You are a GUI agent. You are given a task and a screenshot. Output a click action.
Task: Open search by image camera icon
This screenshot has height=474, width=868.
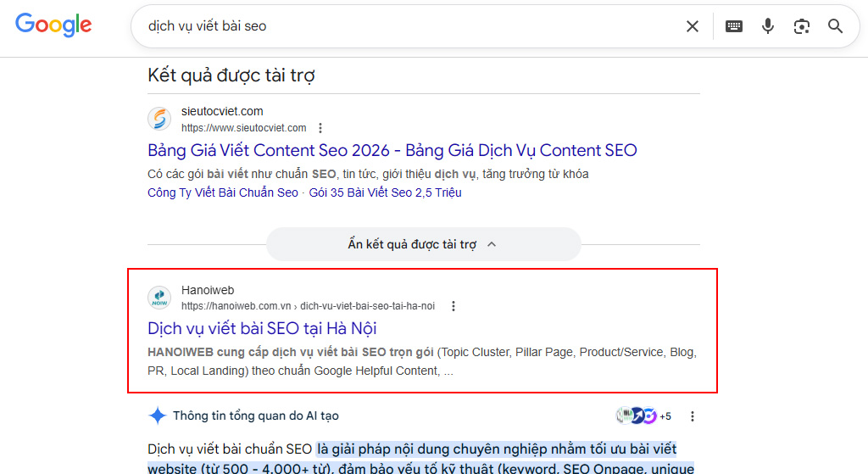click(801, 26)
